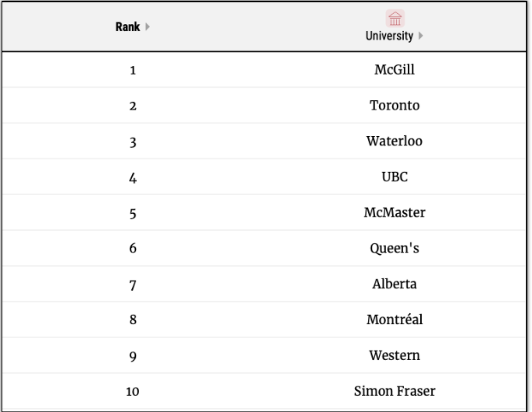Viewport: 532px width, 412px height.
Task: Select the rank 4 cell
Action: 133,178
